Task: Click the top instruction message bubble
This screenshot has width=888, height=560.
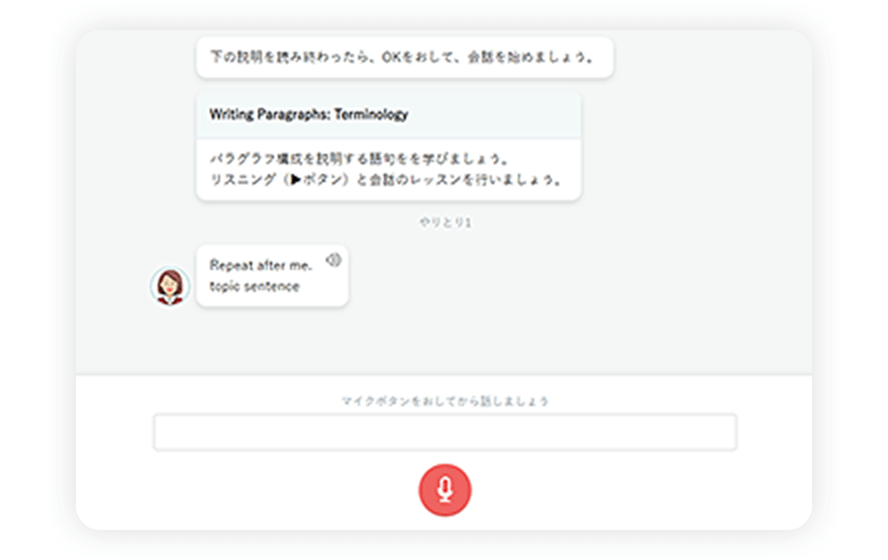Action: tap(404, 57)
